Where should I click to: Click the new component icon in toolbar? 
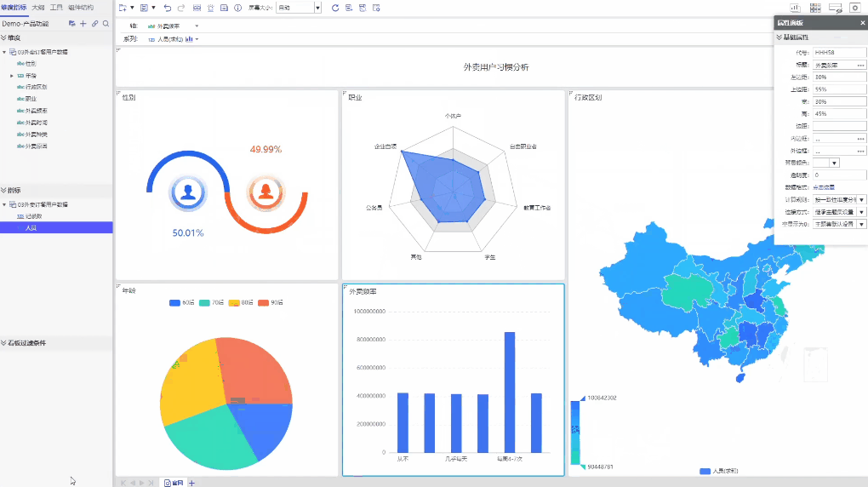pyautogui.click(x=123, y=8)
